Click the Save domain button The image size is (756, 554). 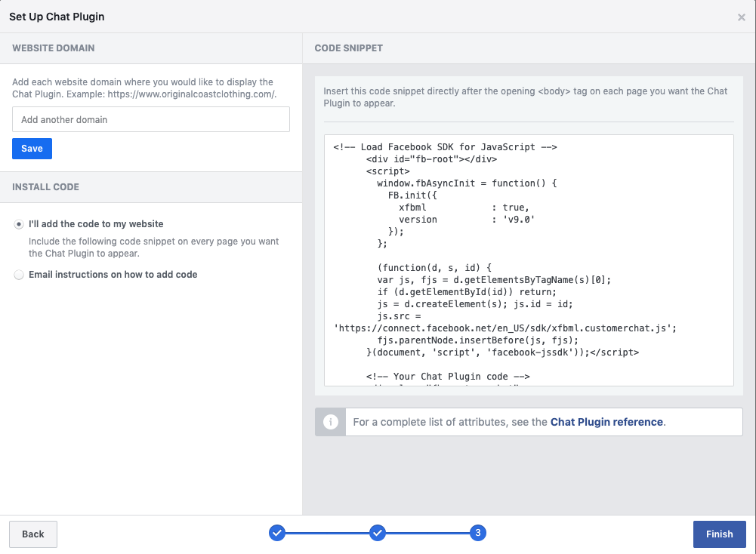coord(32,149)
